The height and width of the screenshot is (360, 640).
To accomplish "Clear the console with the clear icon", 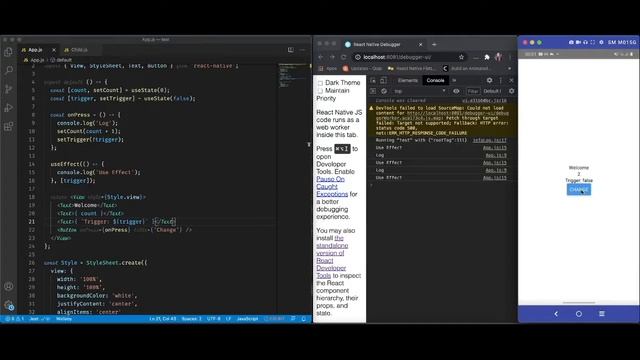I will coord(384,91).
